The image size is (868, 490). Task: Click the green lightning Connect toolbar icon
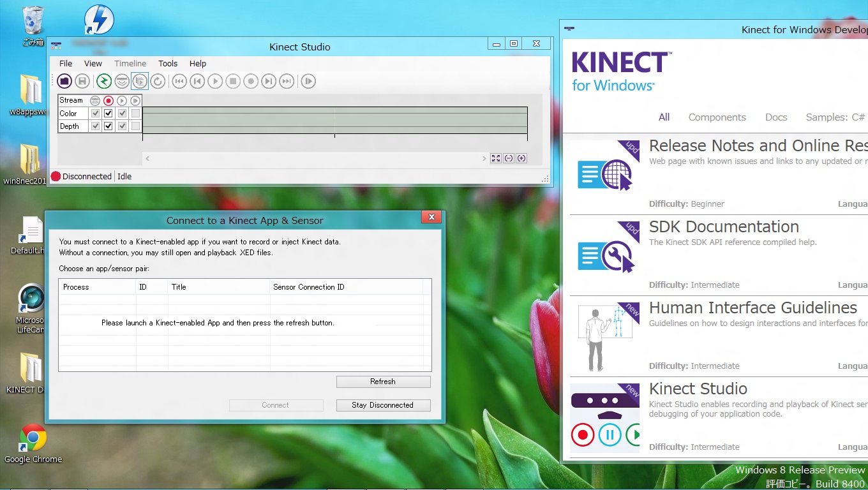click(104, 81)
